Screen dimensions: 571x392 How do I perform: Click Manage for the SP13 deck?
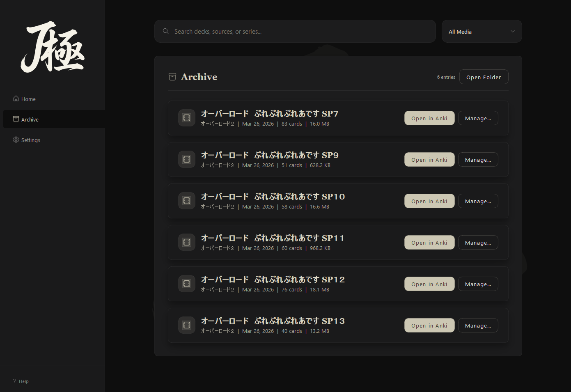(478, 325)
